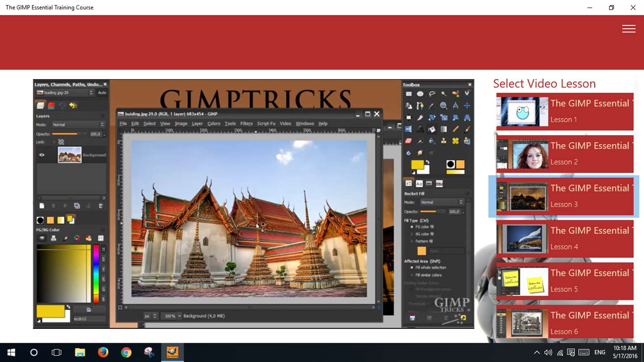644x362 pixels.
Task: Select the Pencil tool
Action: click(x=455, y=129)
